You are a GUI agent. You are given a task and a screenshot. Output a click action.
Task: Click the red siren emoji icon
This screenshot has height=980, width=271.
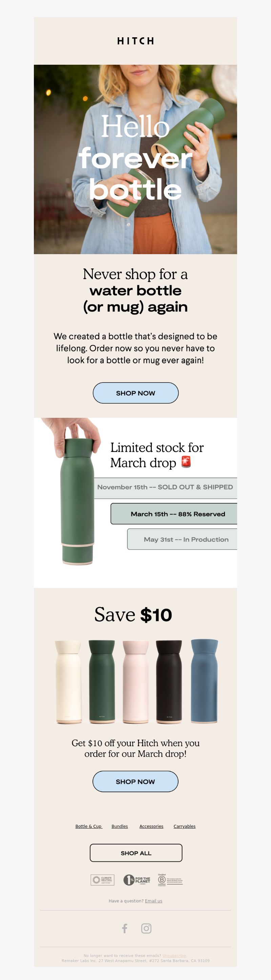(186, 462)
